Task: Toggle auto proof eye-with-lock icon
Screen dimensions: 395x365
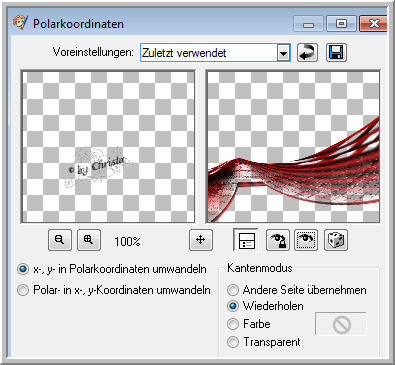Action: (278, 240)
